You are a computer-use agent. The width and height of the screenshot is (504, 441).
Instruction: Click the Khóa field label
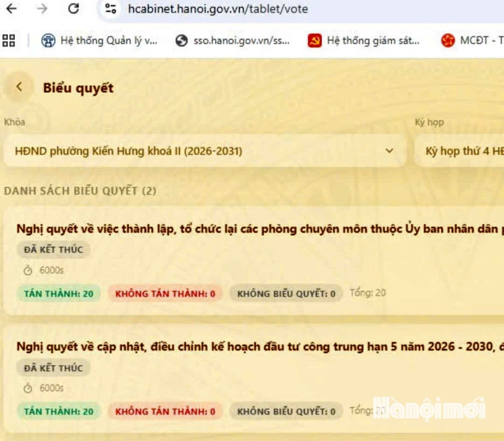(x=14, y=122)
